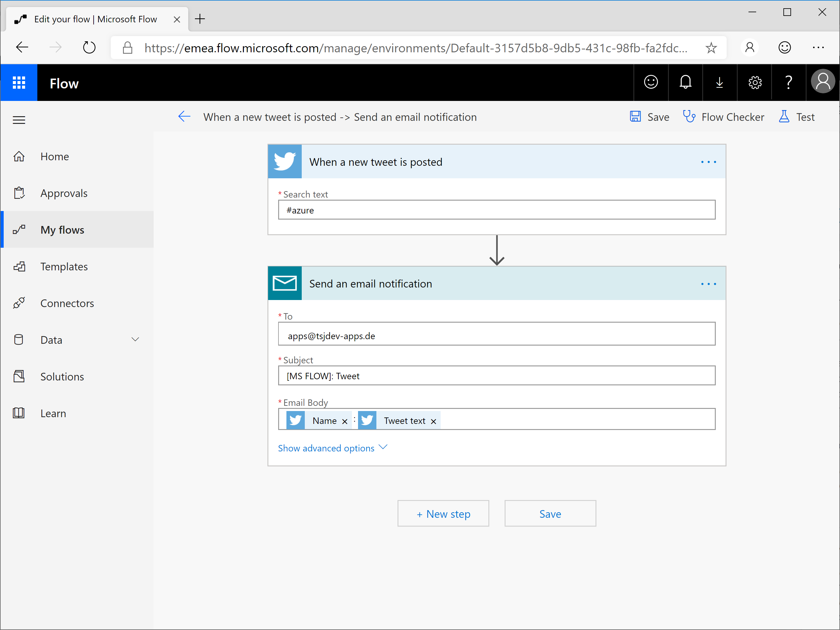Screen dimensions: 840x630
Task: Open Connectors in sidebar
Action: 67,303
